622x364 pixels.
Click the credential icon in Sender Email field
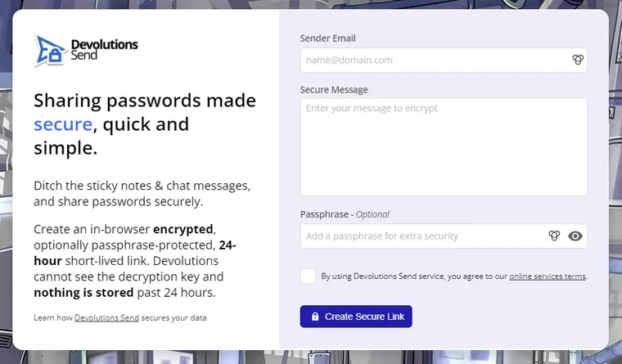(577, 60)
